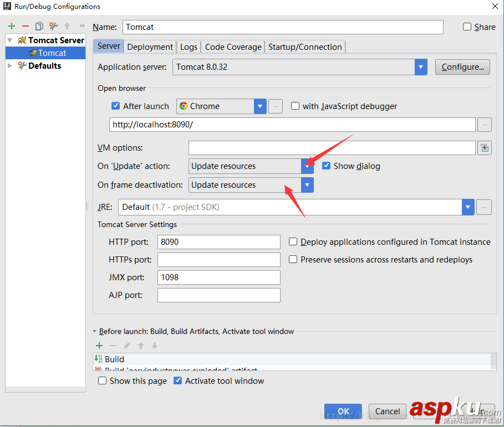
Task: Click the ellipsis button beside JRE field
Action: coord(484,207)
